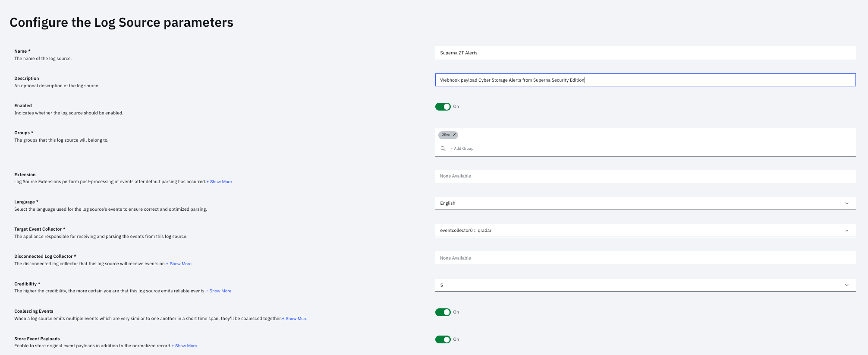Image resolution: width=868 pixels, height=355 pixels.
Task: Show more about Disconnected Log Collector
Action: [179, 264]
